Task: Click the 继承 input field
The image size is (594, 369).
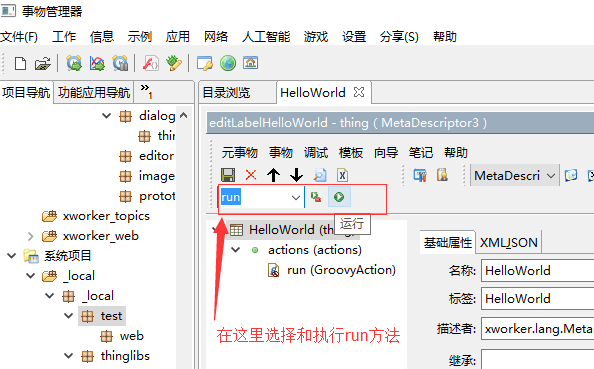Action: click(538, 359)
